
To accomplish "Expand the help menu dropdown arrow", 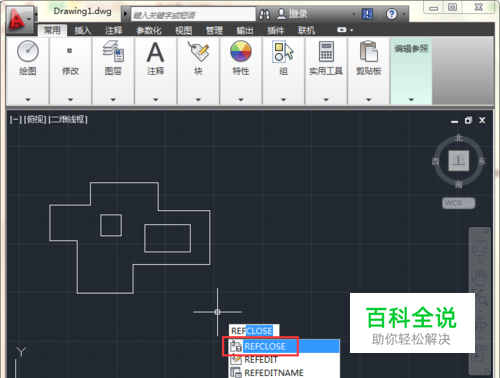I will click(x=404, y=14).
